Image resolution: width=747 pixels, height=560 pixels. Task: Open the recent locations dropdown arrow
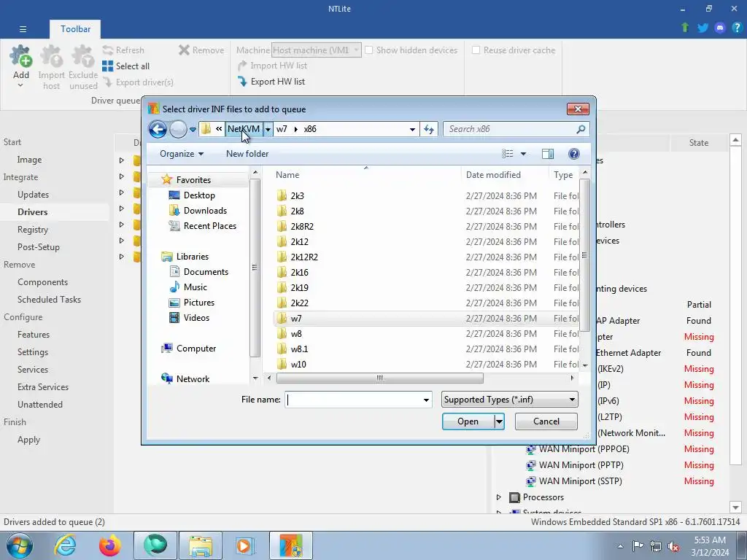point(193,129)
